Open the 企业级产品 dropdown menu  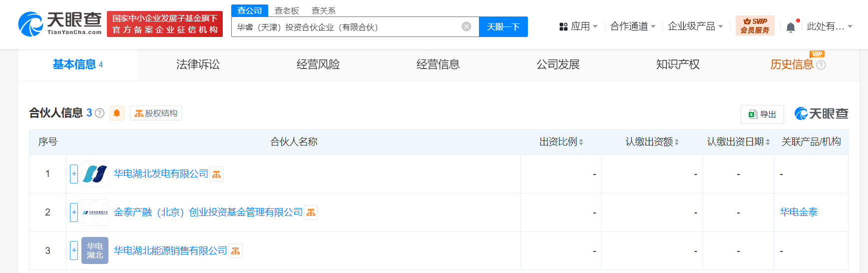[695, 26]
